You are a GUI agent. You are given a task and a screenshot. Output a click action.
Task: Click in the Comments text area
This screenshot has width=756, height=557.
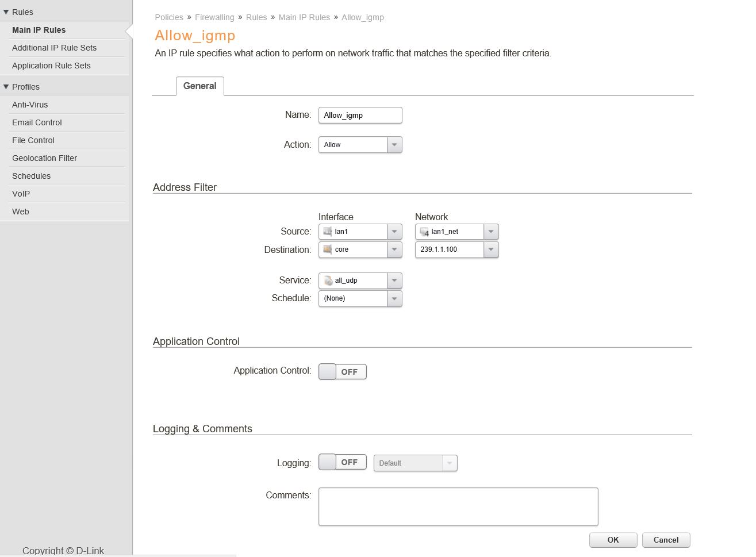[458, 506]
